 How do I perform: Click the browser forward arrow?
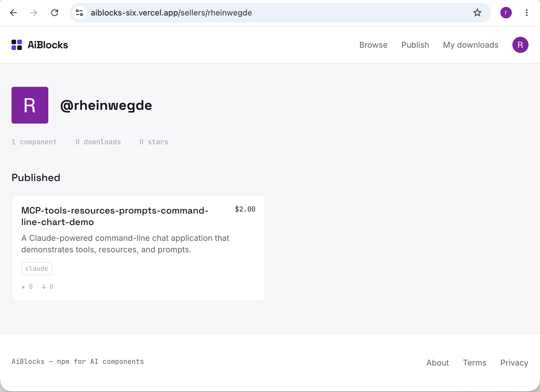(x=34, y=13)
